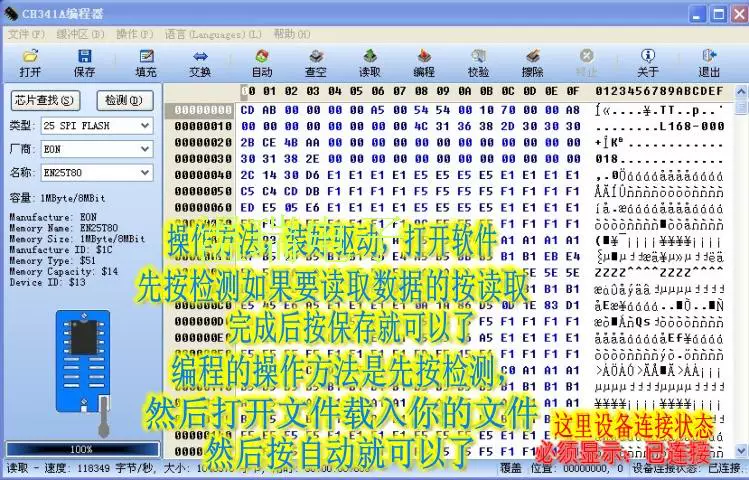Click the first byte CD in row 00000000

coord(247,110)
